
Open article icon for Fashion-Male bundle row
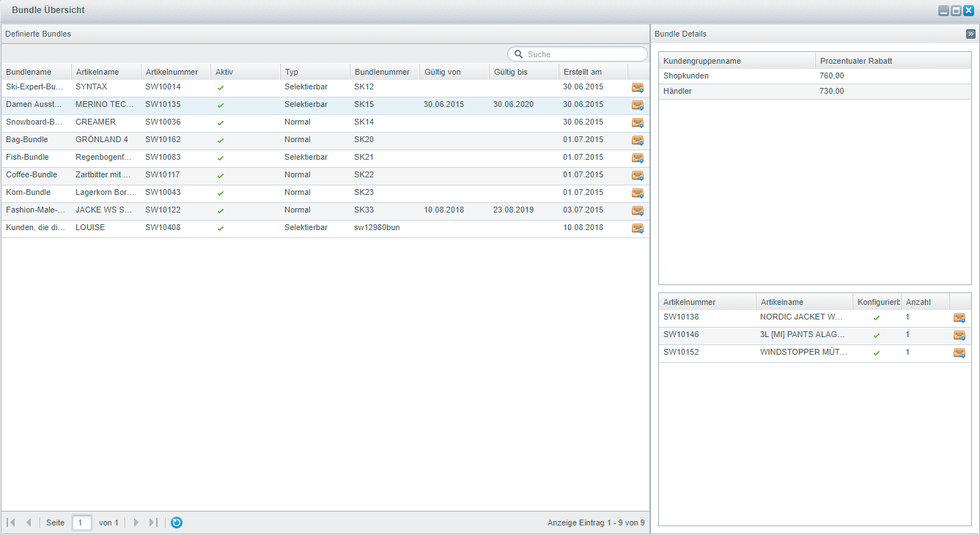(x=638, y=210)
